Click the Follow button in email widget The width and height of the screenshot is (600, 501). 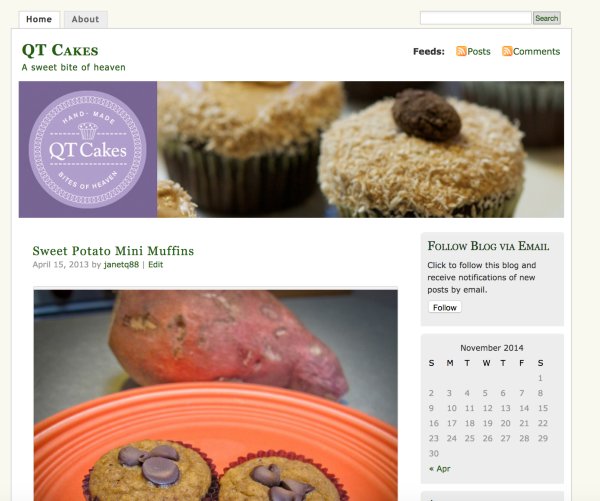(445, 307)
